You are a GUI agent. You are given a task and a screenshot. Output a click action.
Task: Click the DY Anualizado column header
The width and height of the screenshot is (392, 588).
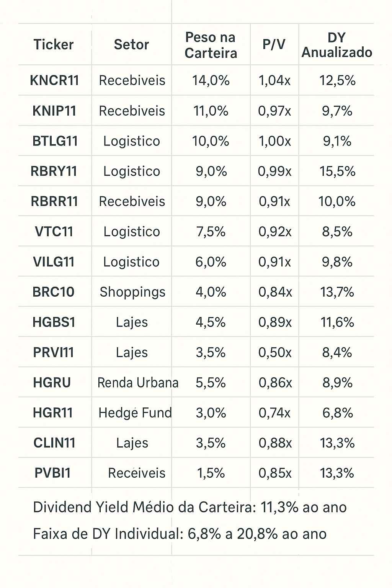pos(337,45)
